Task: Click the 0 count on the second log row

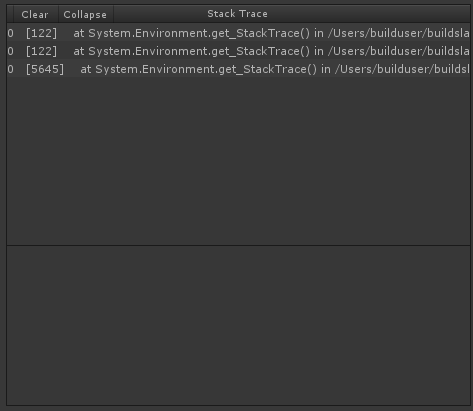Action: [11, 51]
